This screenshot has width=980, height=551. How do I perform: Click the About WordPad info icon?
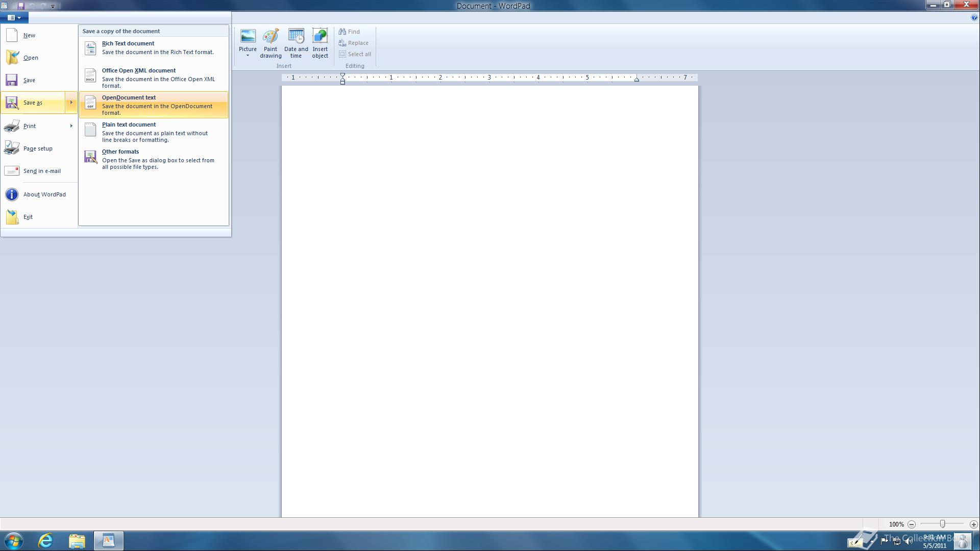[12, 194]
